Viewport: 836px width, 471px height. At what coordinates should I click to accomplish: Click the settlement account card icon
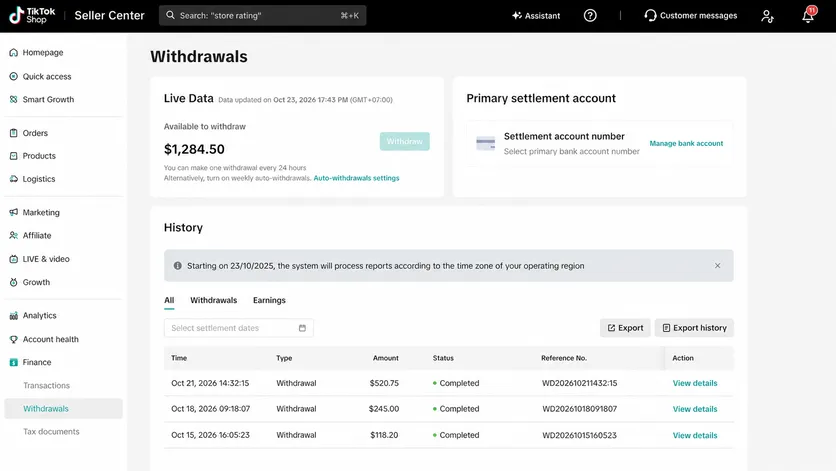click(x=486, y=143)
